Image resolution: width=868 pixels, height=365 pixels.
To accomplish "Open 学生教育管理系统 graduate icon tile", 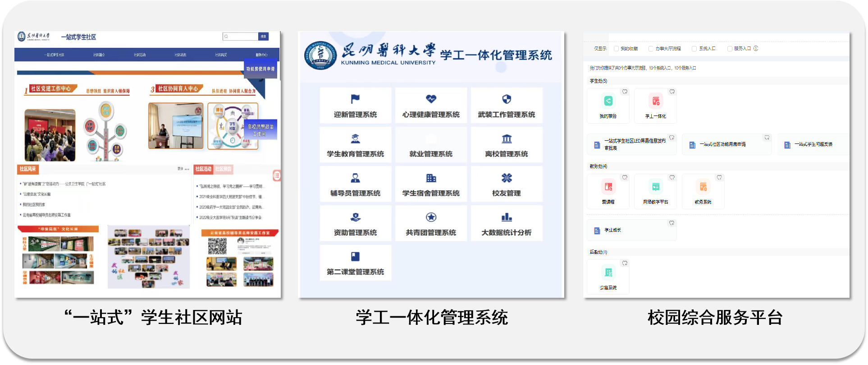I will (355, 145).
